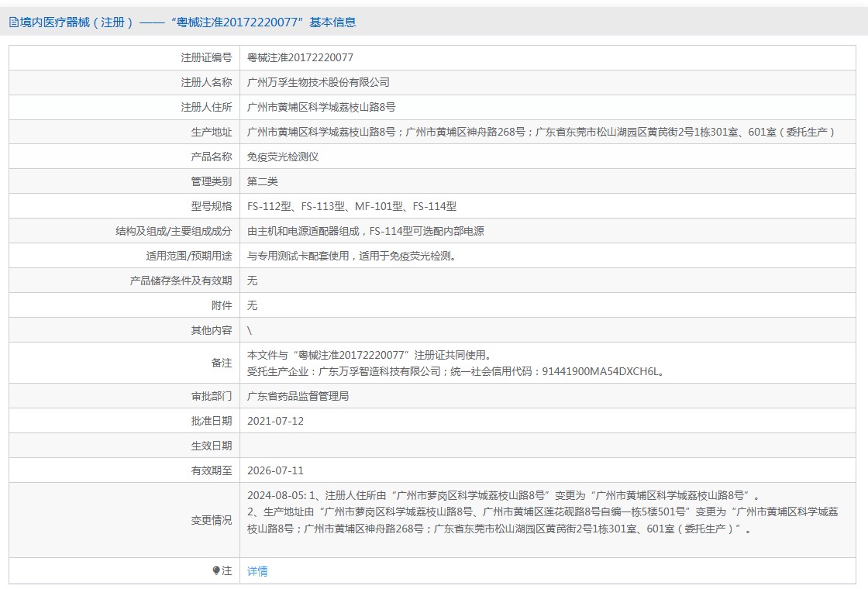Click the expiry date 2026-07-11
Image resolution: width=868 pixels, height=589 pixels.
(275, 470)
